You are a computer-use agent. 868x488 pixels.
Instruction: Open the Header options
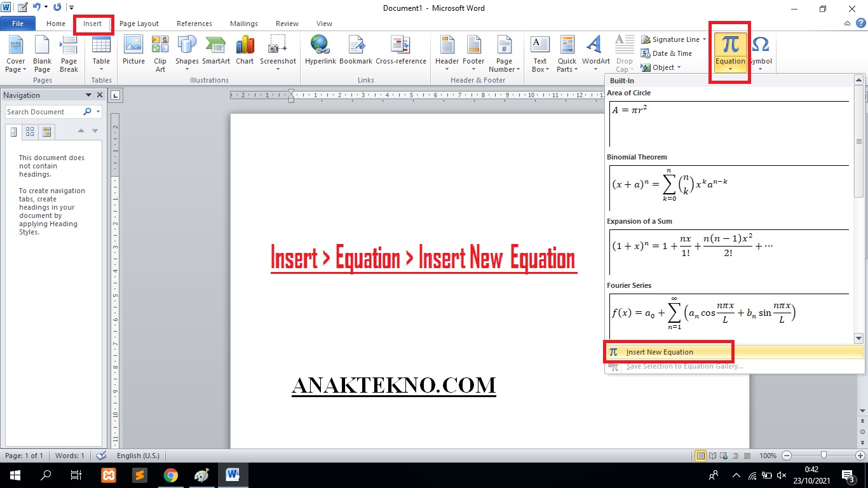click(x=447, y=54)
